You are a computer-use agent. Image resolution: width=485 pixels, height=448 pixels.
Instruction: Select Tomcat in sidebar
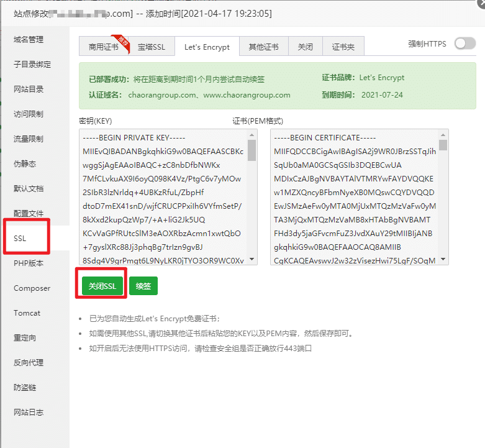point(27,313)
